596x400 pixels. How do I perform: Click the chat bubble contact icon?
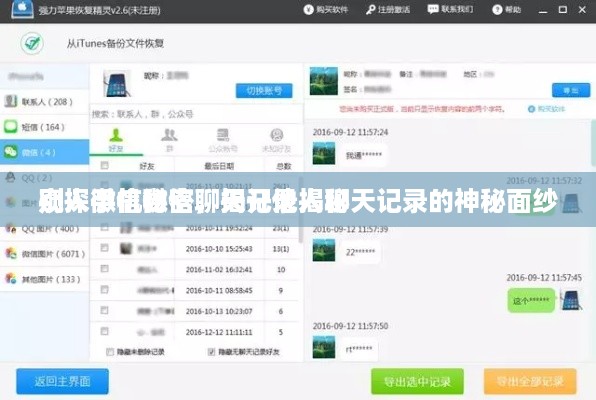433,9
